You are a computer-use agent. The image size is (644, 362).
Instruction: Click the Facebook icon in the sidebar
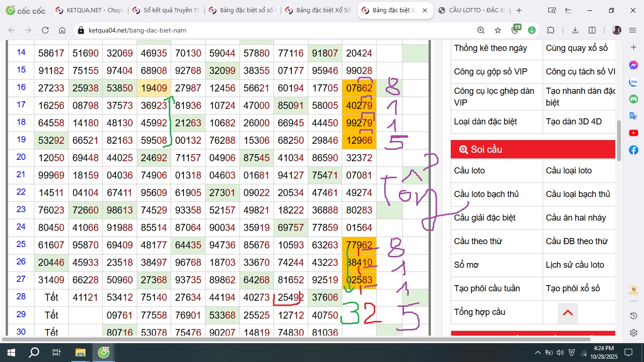(x=634, y=150)
